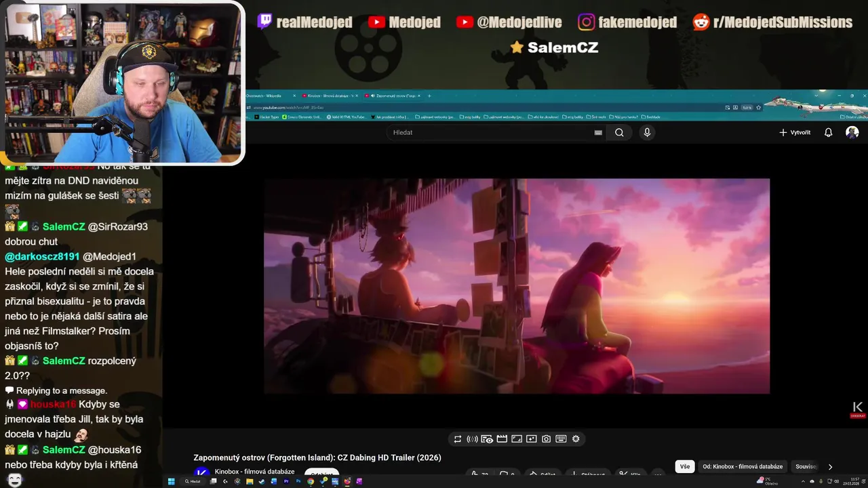Click the trailer video player
868x488 pixels.
pos(517,286)
